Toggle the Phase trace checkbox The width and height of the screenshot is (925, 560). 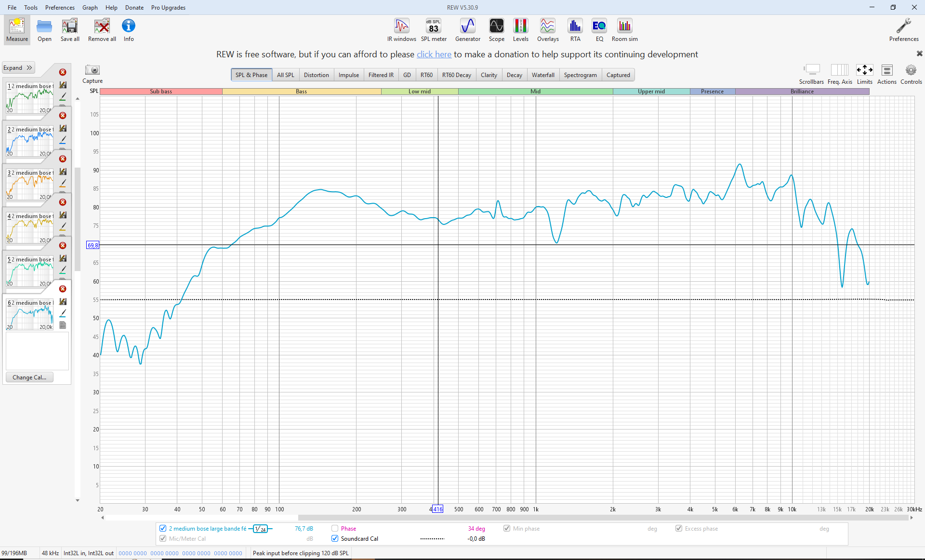[335, 528]
